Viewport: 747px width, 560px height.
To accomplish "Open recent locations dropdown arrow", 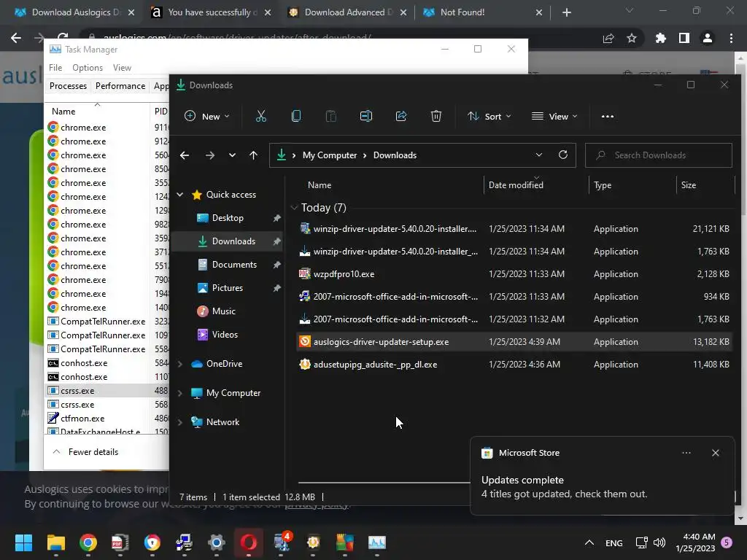I will tap(232, 155).
